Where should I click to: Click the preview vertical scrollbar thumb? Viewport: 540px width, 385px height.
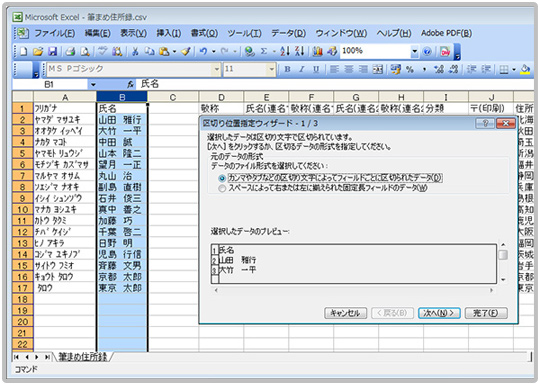point(503,255)
